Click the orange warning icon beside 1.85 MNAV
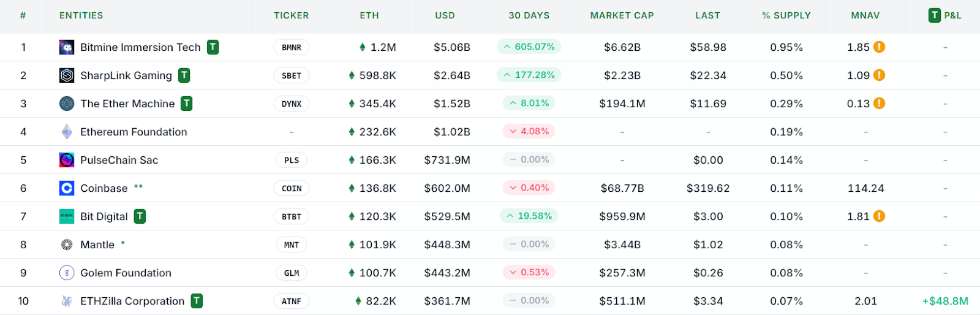Image resolution: width=980 pixels, height=315 pixels. tap(879, 47)
